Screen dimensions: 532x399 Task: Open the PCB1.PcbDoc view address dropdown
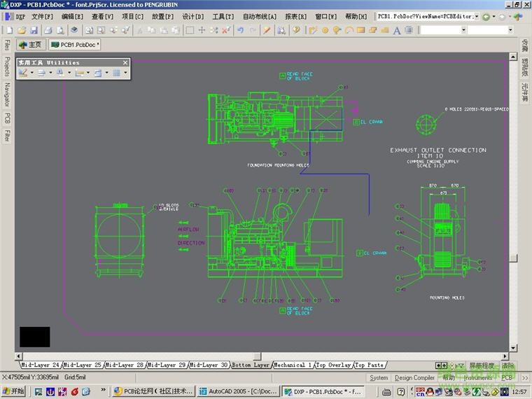coord(477,16)
